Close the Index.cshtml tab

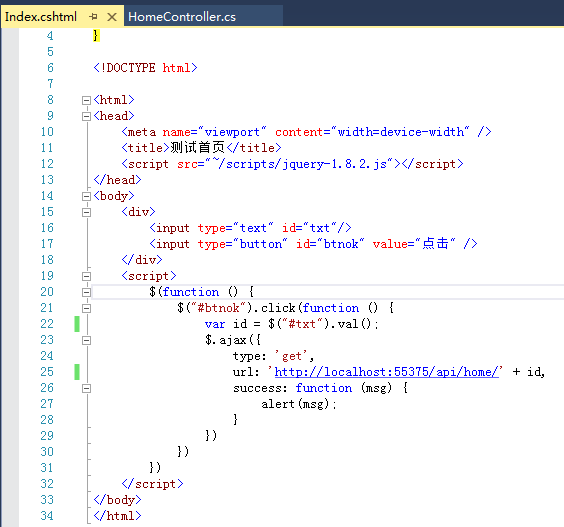112,17
